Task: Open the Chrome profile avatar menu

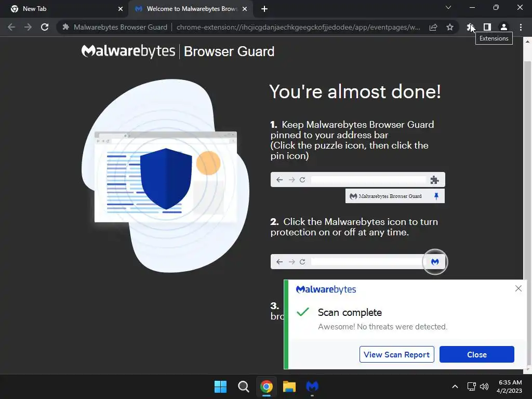Action: point(504,27)
